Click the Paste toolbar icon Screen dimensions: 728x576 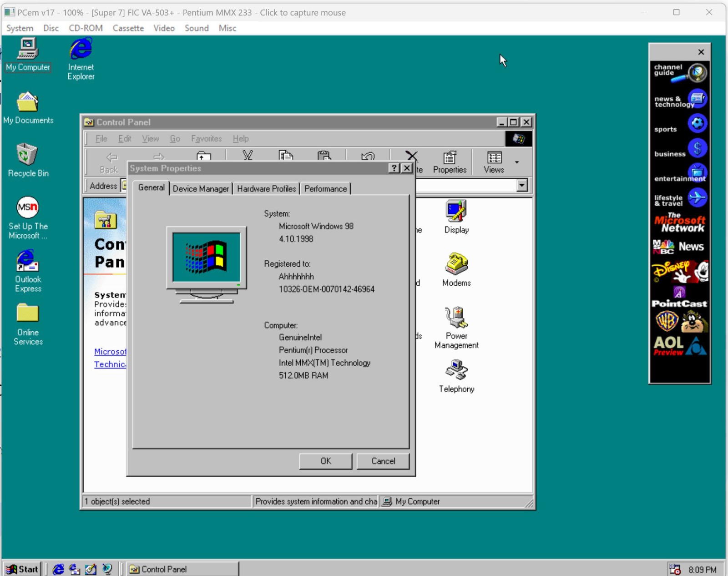coord(324,156)
